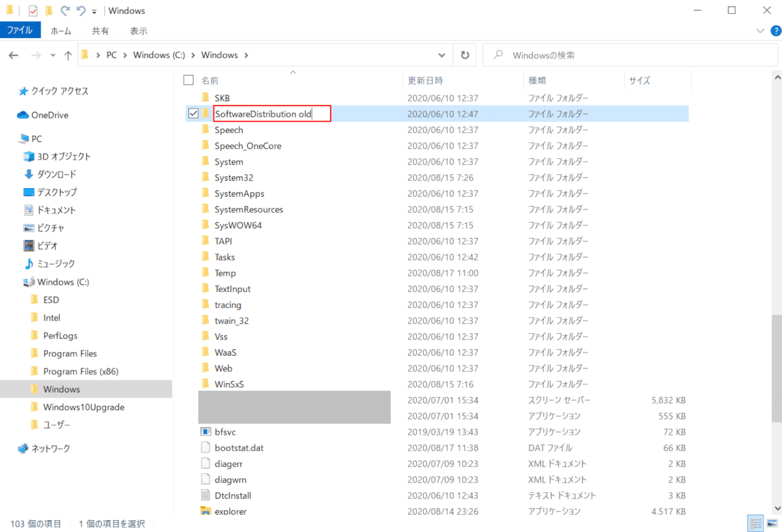This screenshot has height=532, width=782.
Task: Select the twain_32 folder name
Action: (231, 321)
